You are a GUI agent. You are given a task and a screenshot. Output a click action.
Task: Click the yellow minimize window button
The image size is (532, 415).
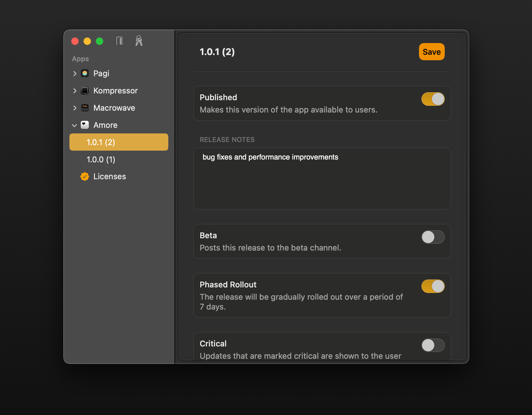87,41
